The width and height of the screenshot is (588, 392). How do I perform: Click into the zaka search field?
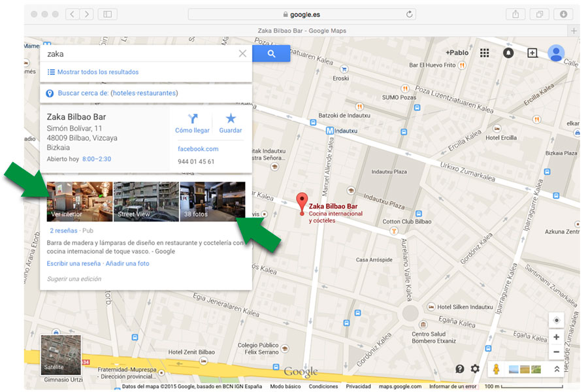[x=140, y=54]
